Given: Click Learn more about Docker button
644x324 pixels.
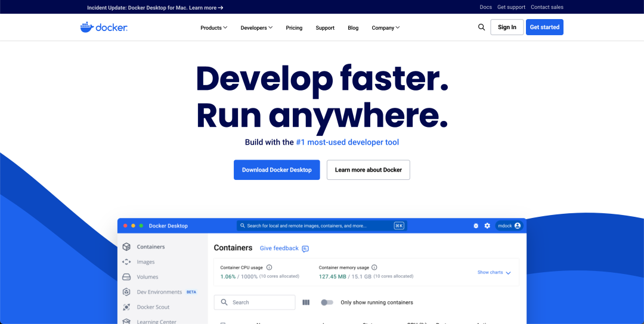Looking at the screenshot, I should pyautogui.click(x=369, y=170).
